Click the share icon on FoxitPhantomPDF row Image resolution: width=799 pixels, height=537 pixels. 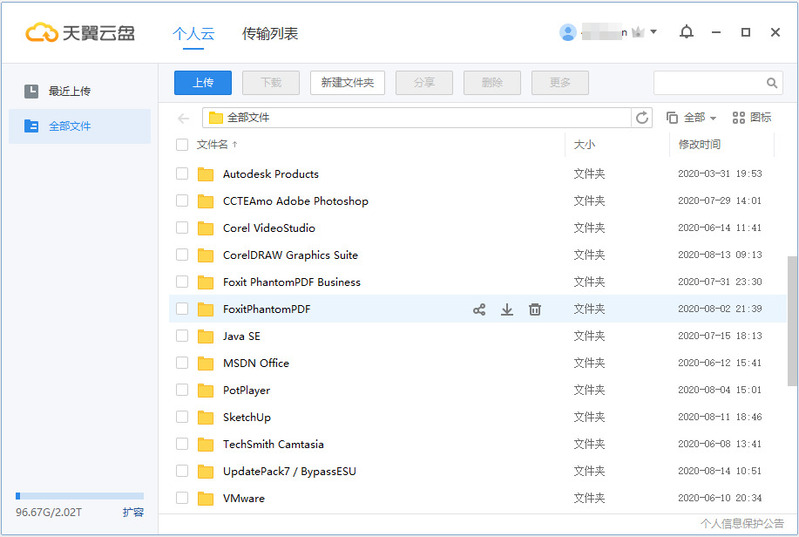pos(479,310)
